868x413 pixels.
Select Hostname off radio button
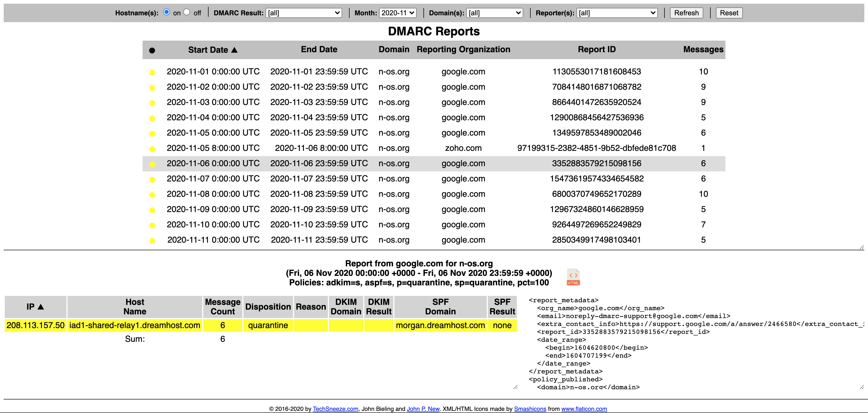click(x=187, y=12)
